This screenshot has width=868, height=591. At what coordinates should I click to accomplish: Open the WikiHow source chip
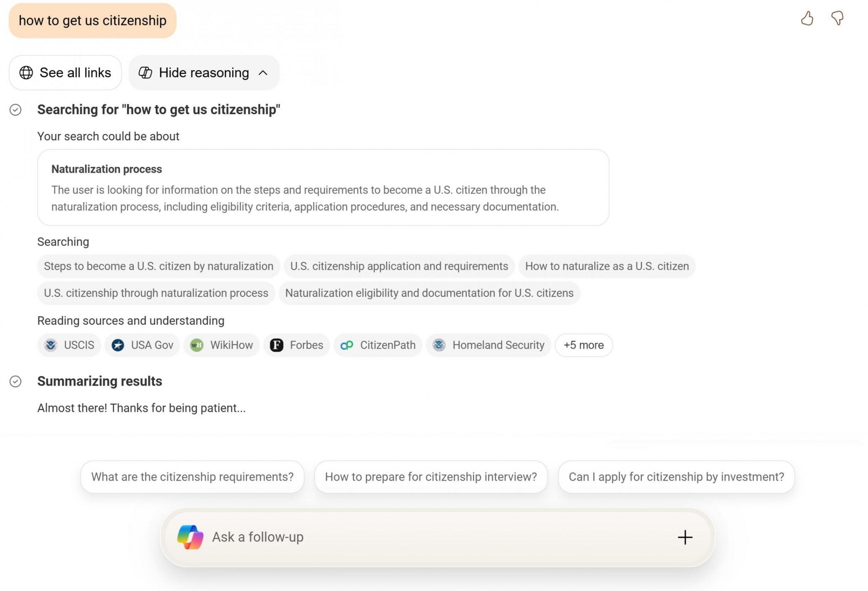[221, 345]
